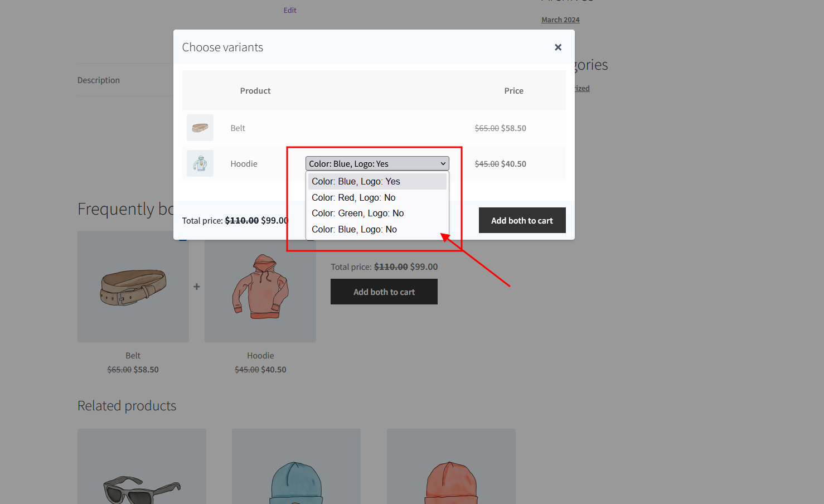
Task: Click the Hoodie thumbnail in variants table
Action: pos(200,163)
